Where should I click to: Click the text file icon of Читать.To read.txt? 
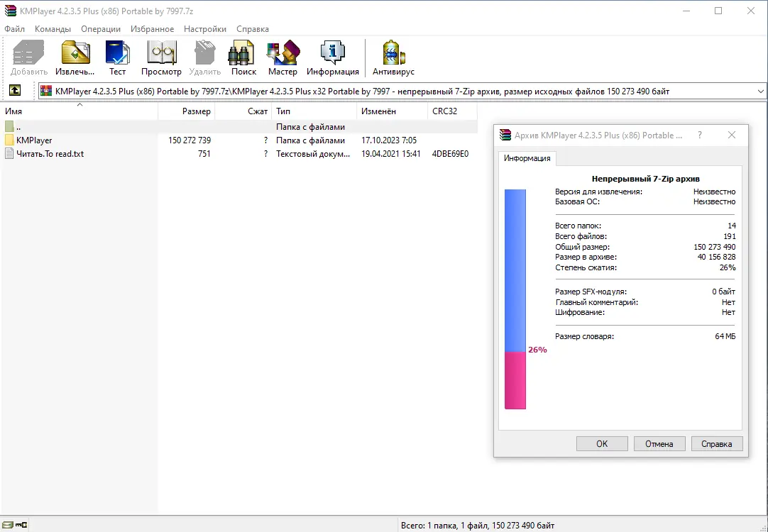9,154
